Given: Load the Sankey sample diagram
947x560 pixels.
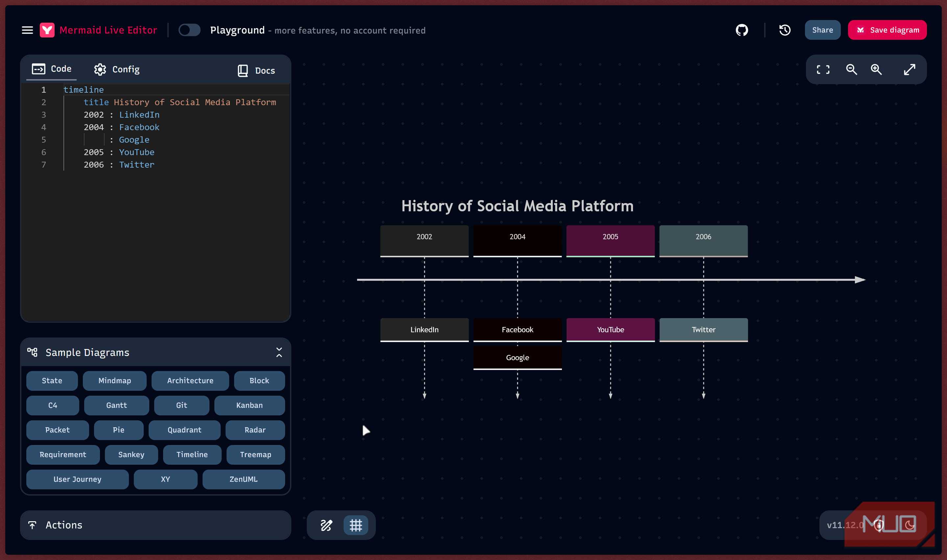Looking at the screenshot, I should (x=131, y=455).
